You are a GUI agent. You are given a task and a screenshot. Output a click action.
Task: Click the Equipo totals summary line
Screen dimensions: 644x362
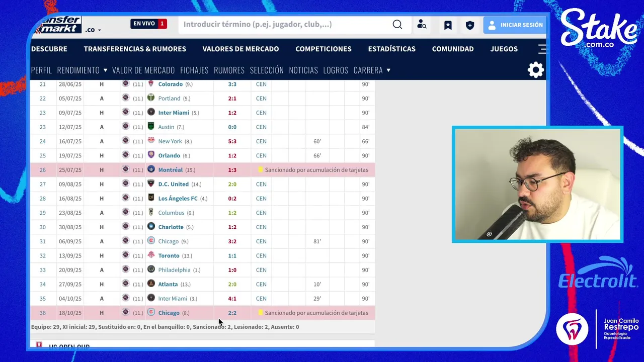(x=165, y=327)
